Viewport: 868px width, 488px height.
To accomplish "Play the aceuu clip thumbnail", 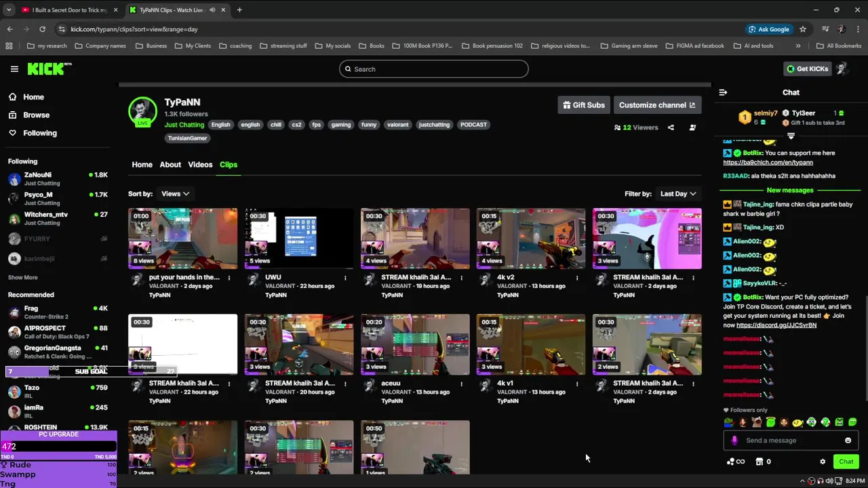I will click(415, 344).
